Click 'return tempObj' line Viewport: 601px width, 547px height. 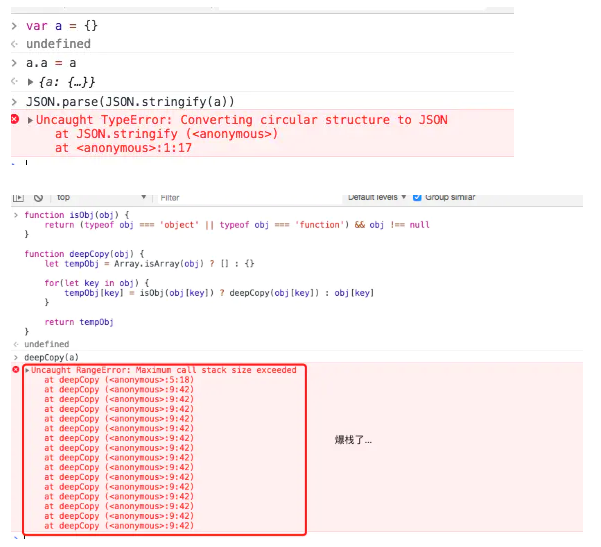click(79, 322)
